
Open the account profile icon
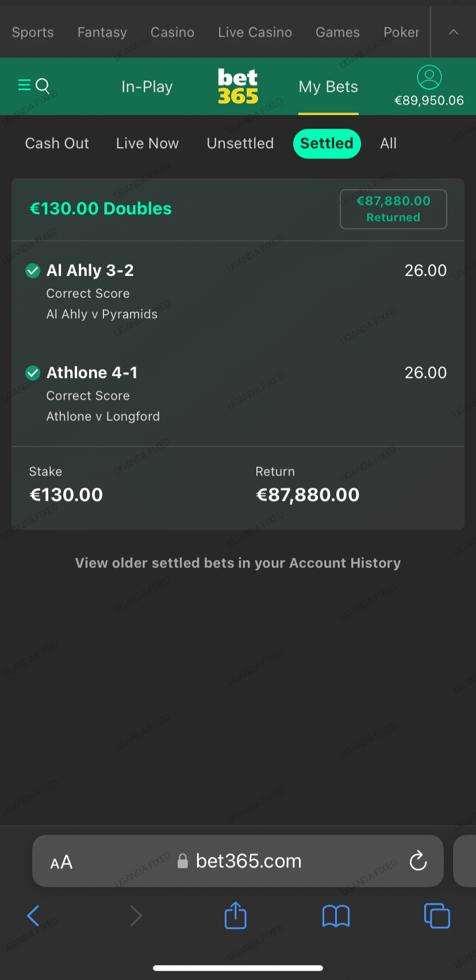[x=429, y=77]
